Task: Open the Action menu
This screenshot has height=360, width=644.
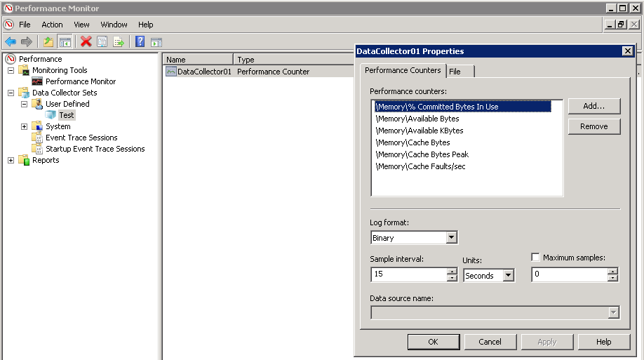Action: (x=52, y=25)
